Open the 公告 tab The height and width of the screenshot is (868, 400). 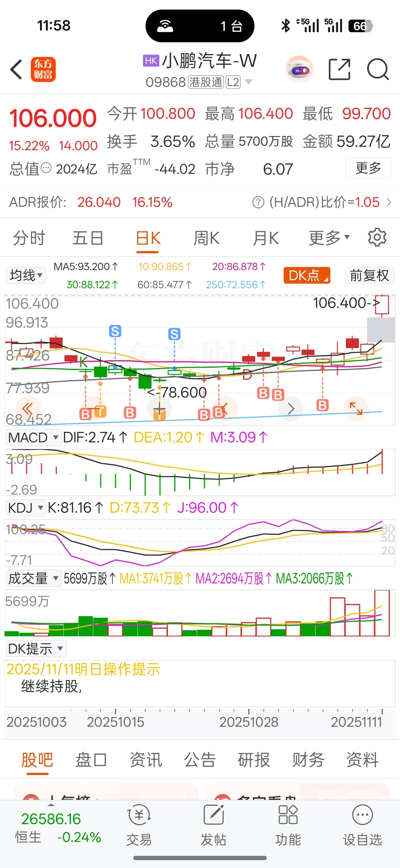(200, 760)
